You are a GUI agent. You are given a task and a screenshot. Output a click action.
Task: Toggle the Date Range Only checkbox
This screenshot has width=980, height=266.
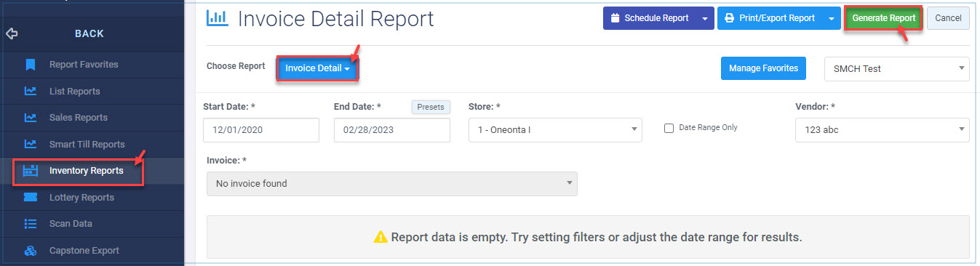click(669, 128)
